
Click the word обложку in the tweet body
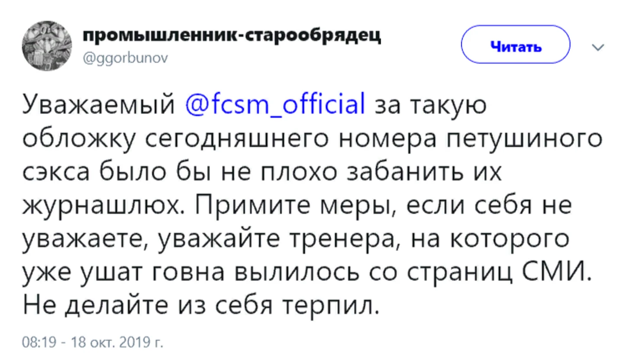point(79,139)
